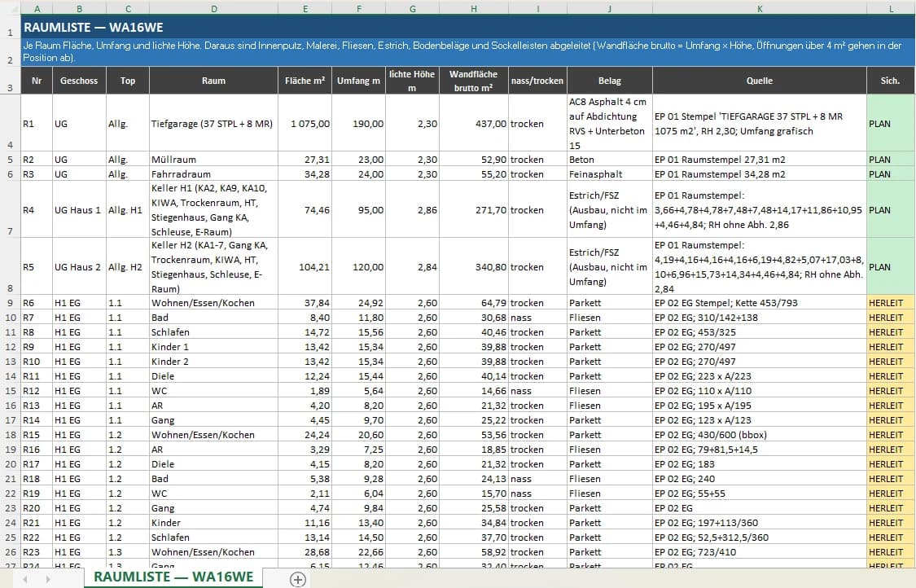Select the Sich. header cell
Image resolution: width=916 pixels, height=588 pixels.
[890, 81]
